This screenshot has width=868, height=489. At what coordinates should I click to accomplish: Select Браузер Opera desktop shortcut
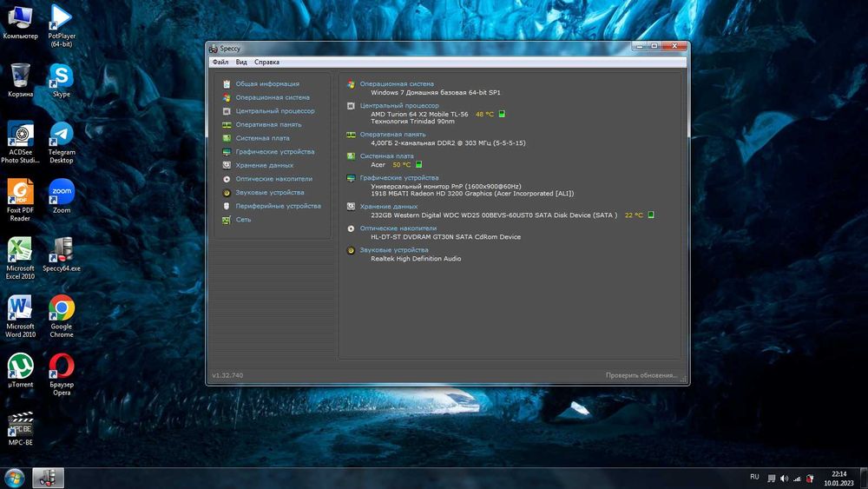click(62, 374)
